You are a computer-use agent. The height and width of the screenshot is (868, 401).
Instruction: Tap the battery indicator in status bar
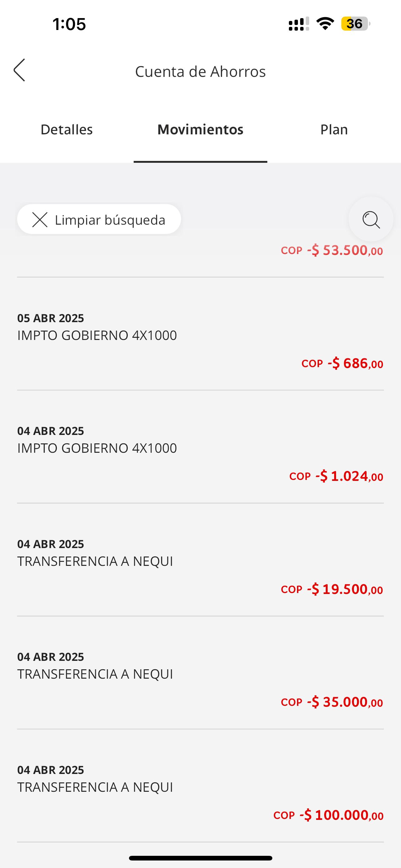click(355, 24)
